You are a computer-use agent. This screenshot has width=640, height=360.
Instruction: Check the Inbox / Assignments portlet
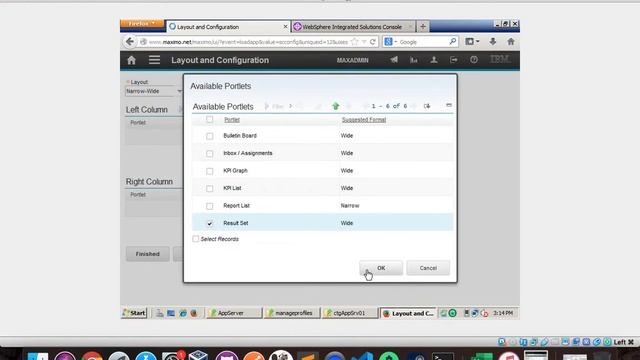pos(209,153)
